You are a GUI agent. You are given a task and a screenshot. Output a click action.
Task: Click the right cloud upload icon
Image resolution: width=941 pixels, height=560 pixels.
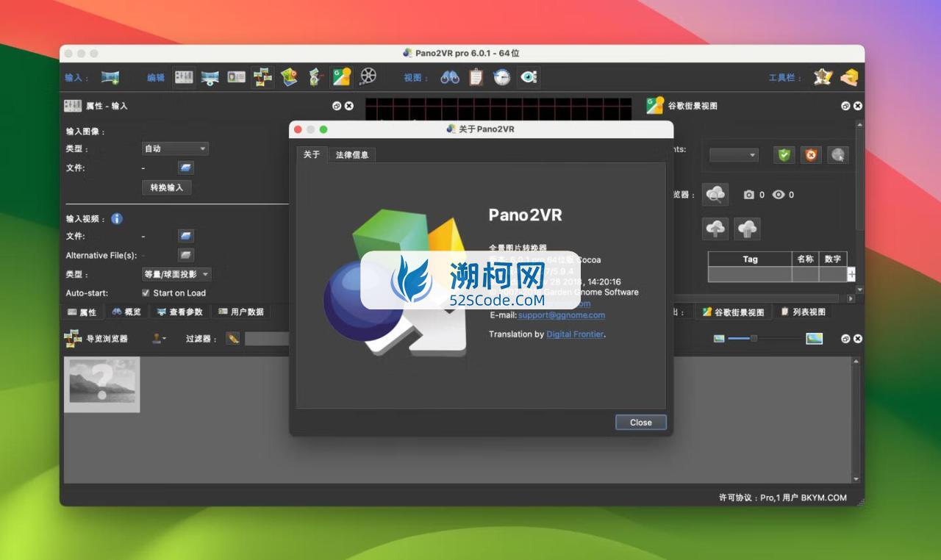747,229
